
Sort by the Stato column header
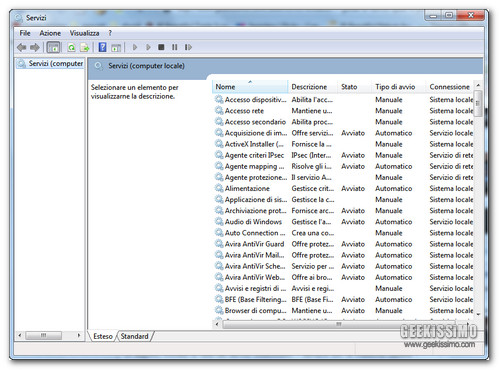click(355, 87)
